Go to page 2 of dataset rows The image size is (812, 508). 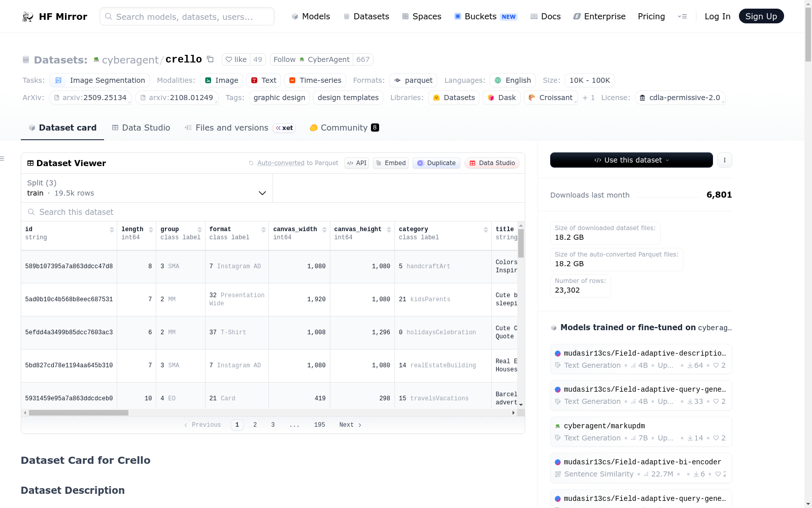(x=255, y=425)
